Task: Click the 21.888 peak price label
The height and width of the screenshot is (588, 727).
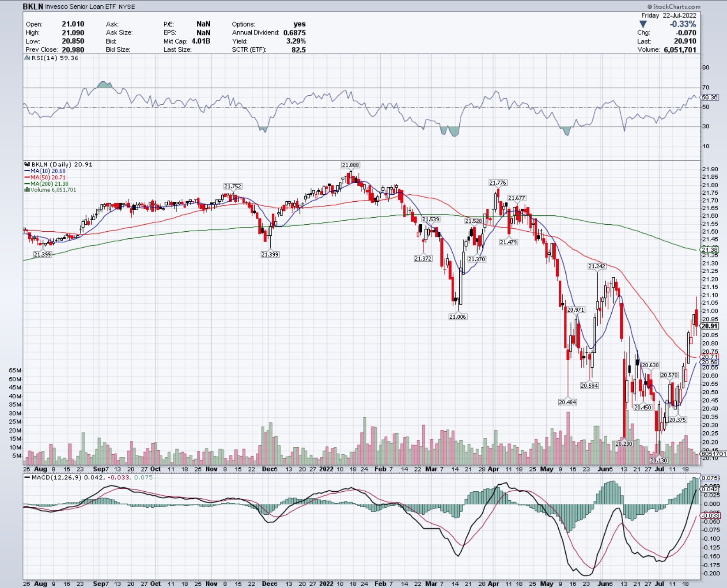Action: click(350, 165)
